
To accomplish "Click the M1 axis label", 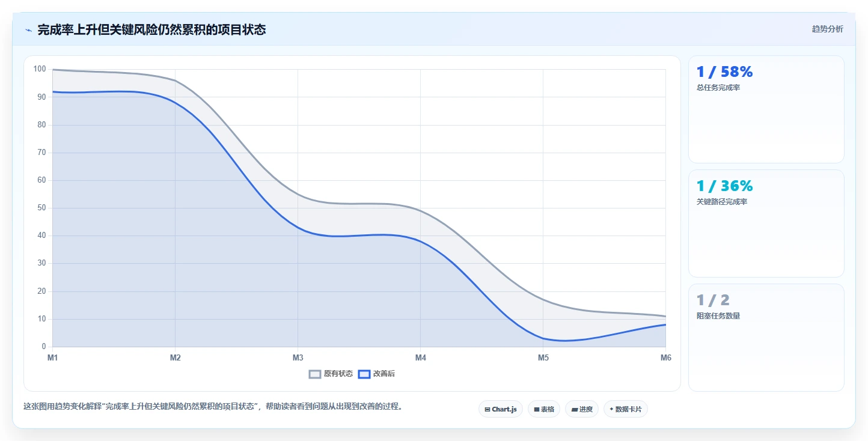I will click(53, 358).
